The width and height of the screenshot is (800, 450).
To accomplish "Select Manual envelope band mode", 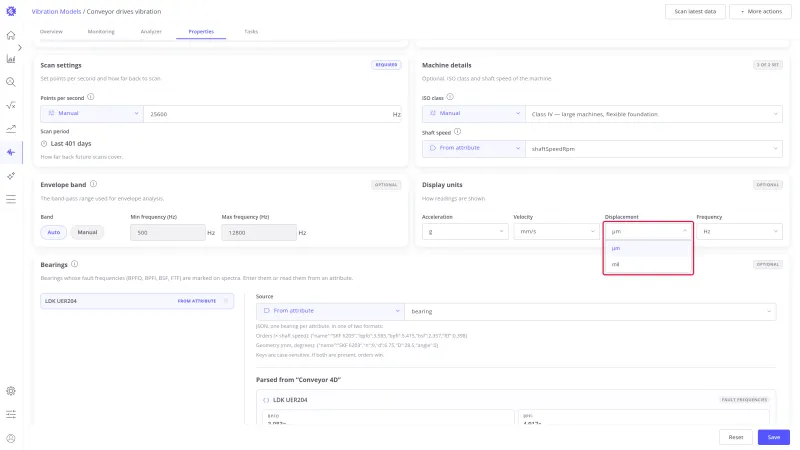I will click(87, 232).
